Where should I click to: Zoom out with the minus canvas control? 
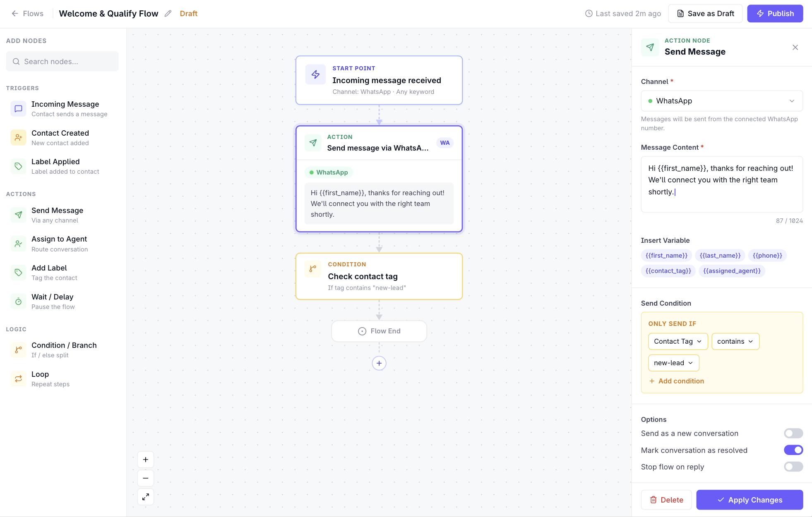(146, 478)
